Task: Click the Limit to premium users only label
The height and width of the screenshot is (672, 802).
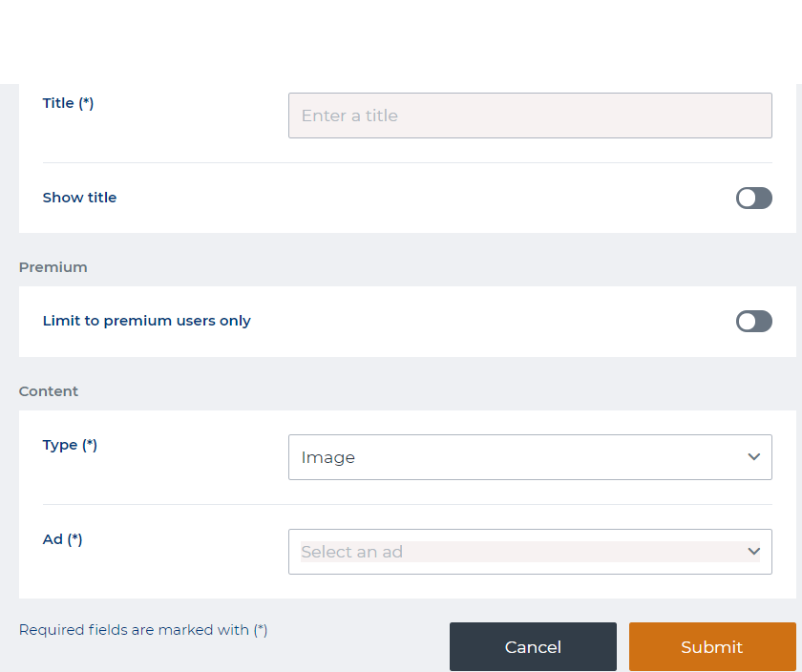Action: tap(146, 321)
